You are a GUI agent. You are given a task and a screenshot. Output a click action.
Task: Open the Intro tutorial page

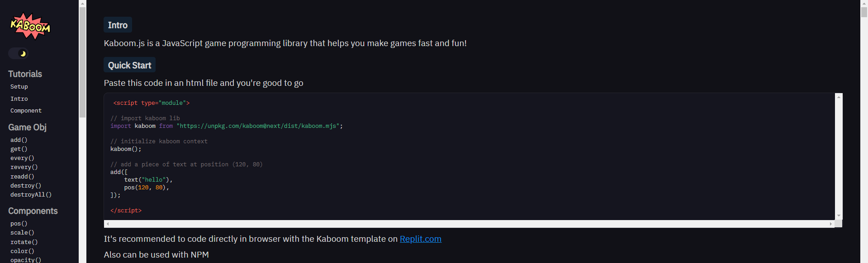point(19,99)
